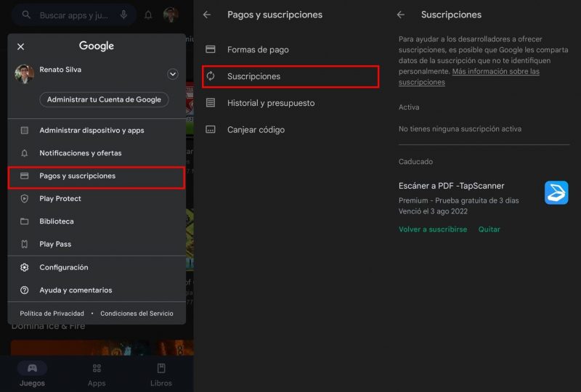Screen dimensions: 581x392
Task: Switch to Juegos tab
Action: (32, 375)
